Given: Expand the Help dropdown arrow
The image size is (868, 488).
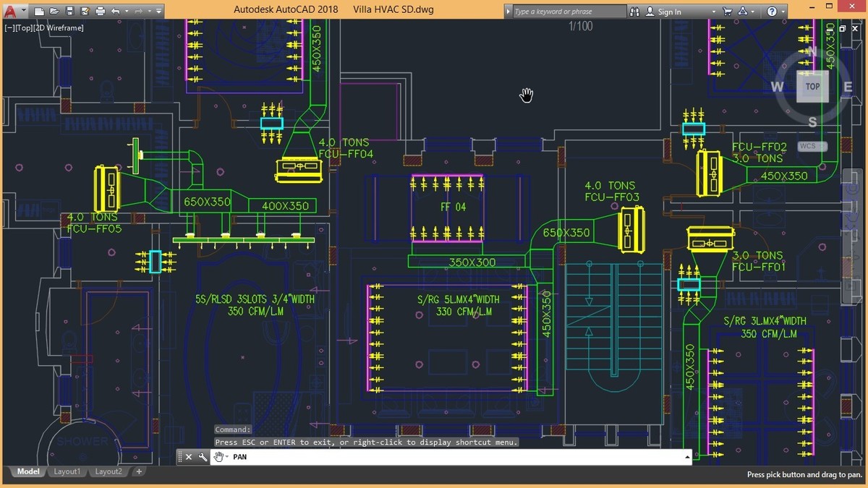Looking at the screenshot, I should point(783,12).
